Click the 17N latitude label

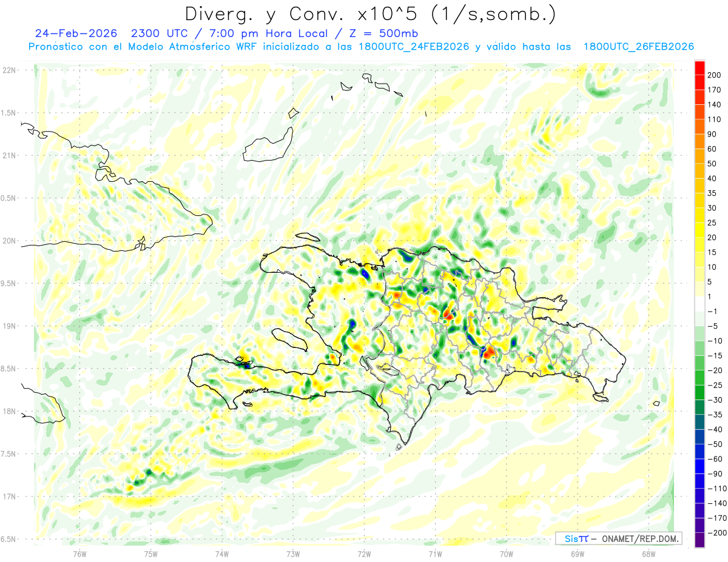8,497
